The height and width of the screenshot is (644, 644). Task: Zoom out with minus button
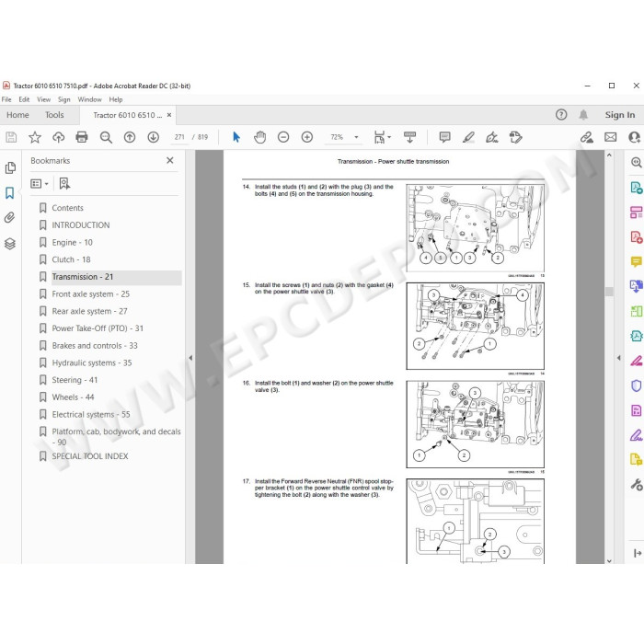(x=283, y=137)
